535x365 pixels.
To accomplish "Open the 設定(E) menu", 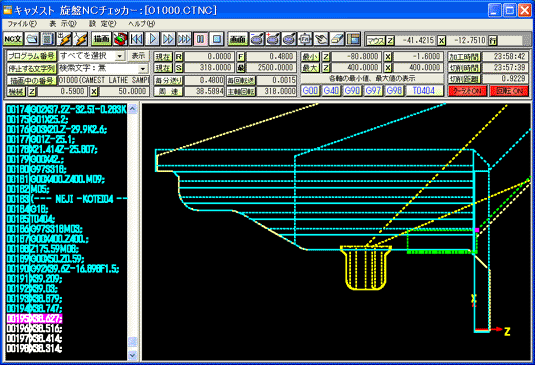I will pyautogui.click(x=102, y=24).
